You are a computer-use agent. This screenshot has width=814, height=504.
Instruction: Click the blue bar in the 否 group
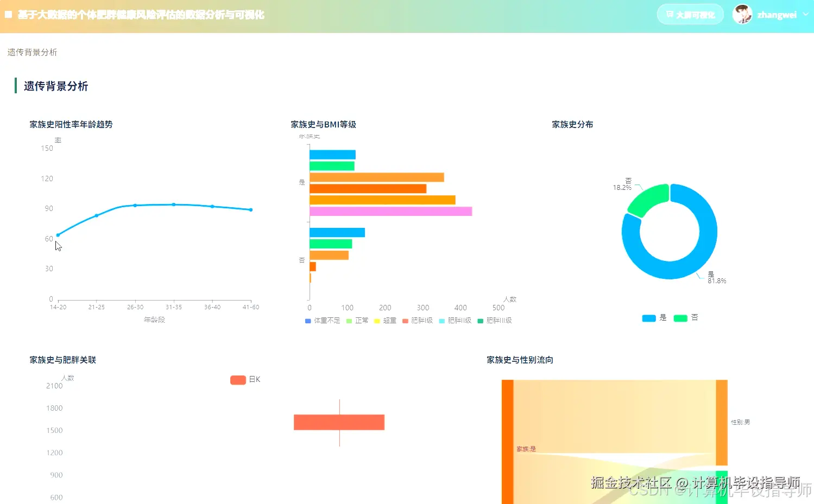337,233
